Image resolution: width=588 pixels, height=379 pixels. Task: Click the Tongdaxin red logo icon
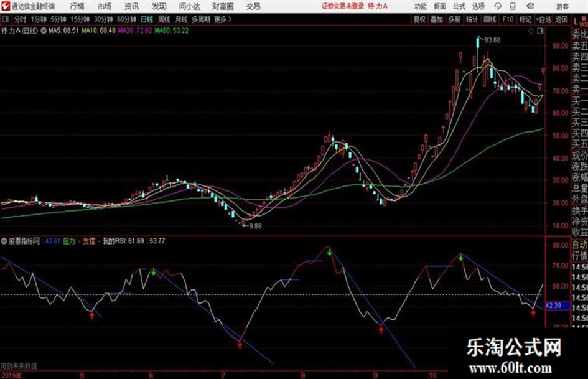(x=5, y=6)
